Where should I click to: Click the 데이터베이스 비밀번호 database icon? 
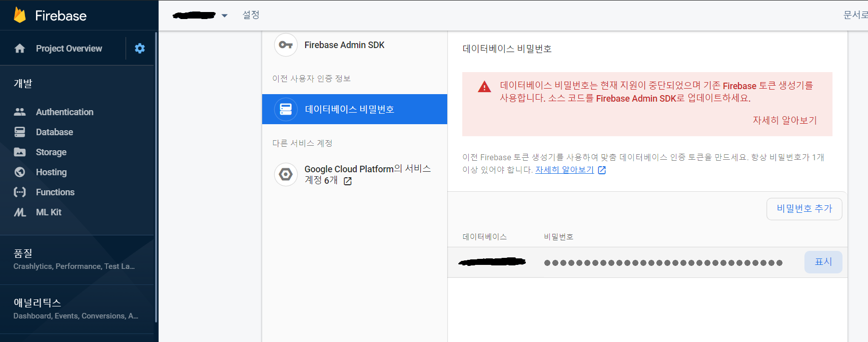286,109
